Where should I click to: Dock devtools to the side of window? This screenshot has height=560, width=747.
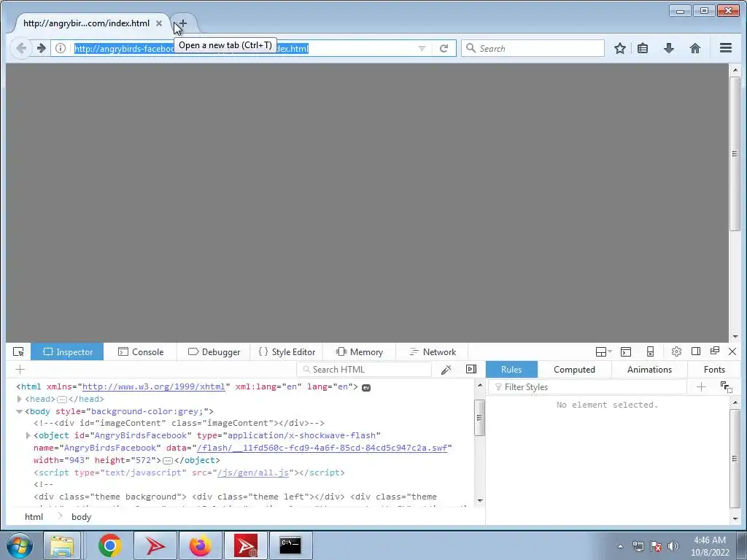point(695,351)
